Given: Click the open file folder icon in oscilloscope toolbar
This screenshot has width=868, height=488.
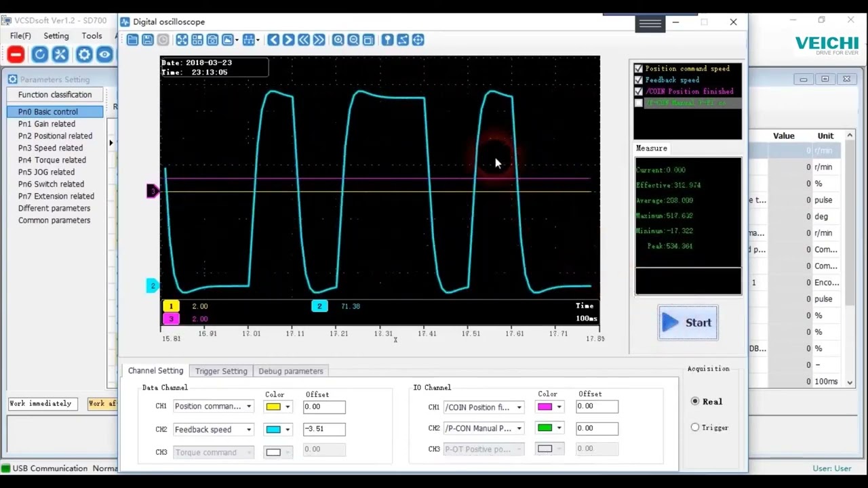Looking at the screenshot, I should click(132, 40).
